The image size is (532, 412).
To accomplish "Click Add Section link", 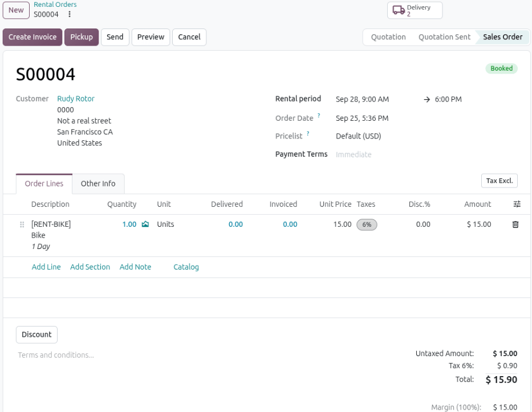I will point(90,267).
